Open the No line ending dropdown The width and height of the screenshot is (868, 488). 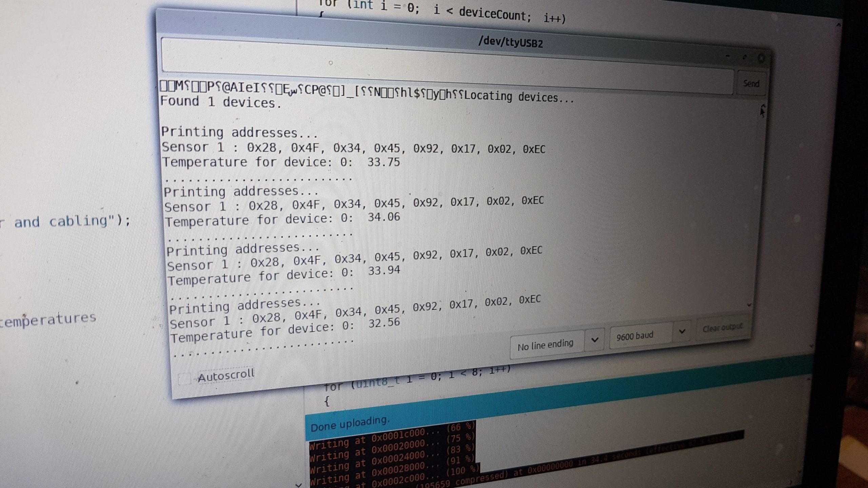pos(557,343)
